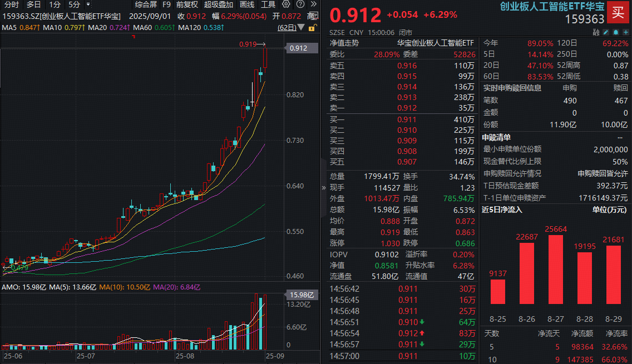632x364 pixels.
Task: Collapse the side panel with » arrow
Action: coord(324,188)
